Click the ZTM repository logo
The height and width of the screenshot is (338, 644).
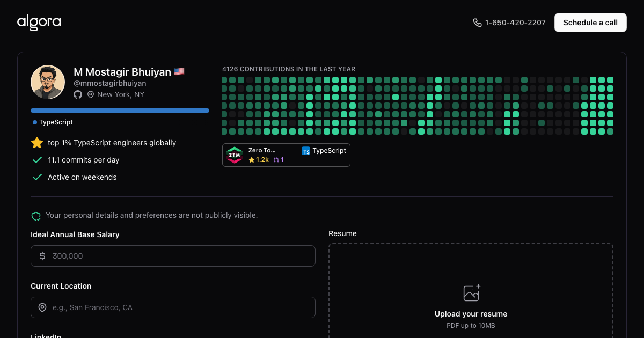235,155
